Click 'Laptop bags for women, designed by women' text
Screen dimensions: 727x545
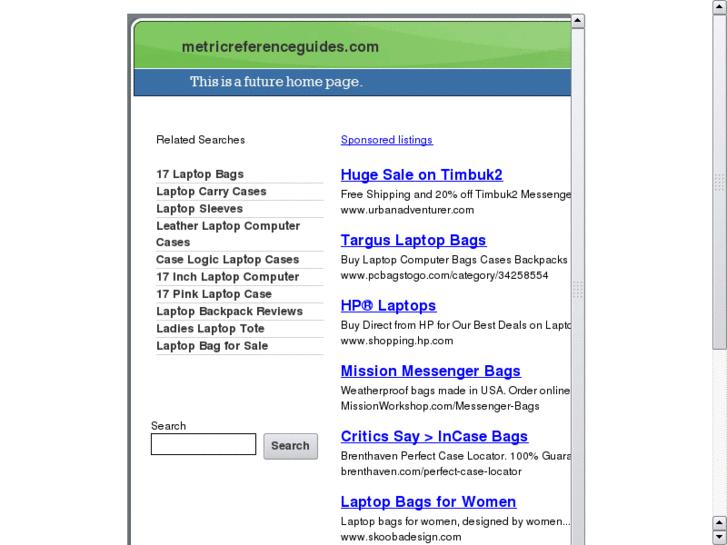click(455, 521)
